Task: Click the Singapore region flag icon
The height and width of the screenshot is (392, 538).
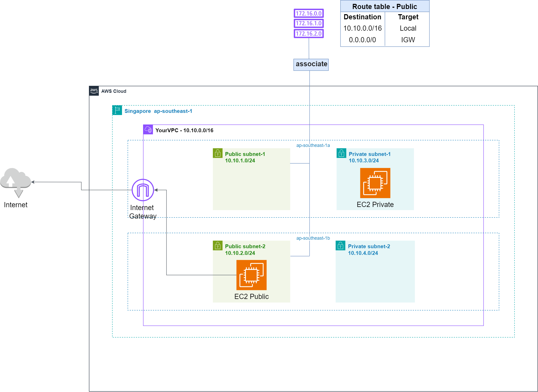Action: click(117, 110)
